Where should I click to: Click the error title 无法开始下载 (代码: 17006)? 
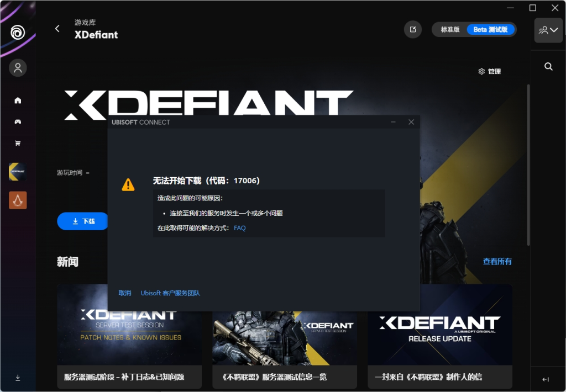coord(206,181)
